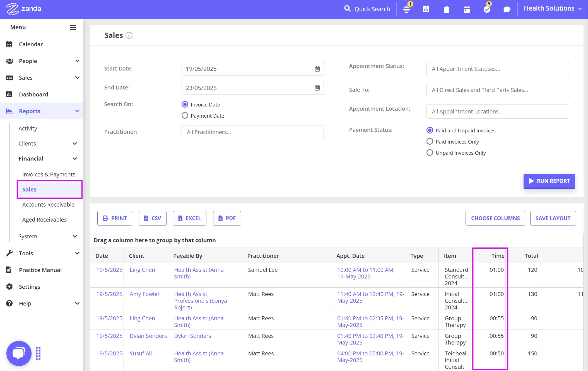Click the calendar icon in top bar

[x=467, y=9]
